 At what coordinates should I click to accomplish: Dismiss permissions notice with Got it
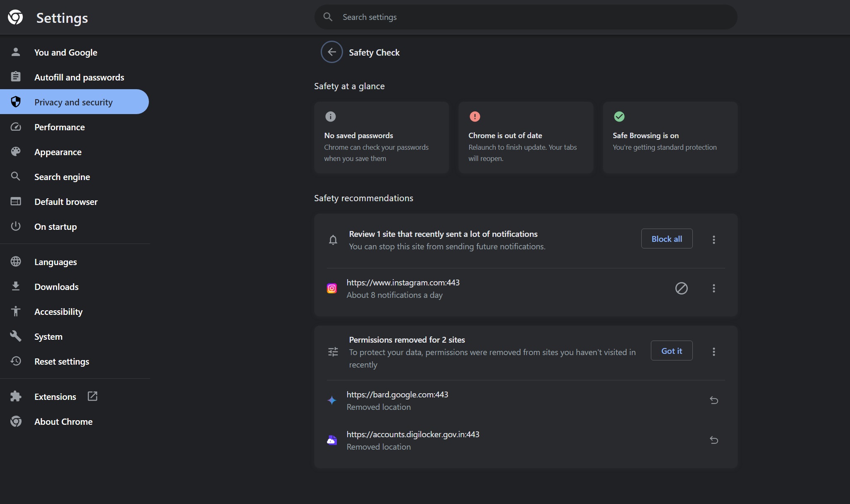tap(671, 351)
